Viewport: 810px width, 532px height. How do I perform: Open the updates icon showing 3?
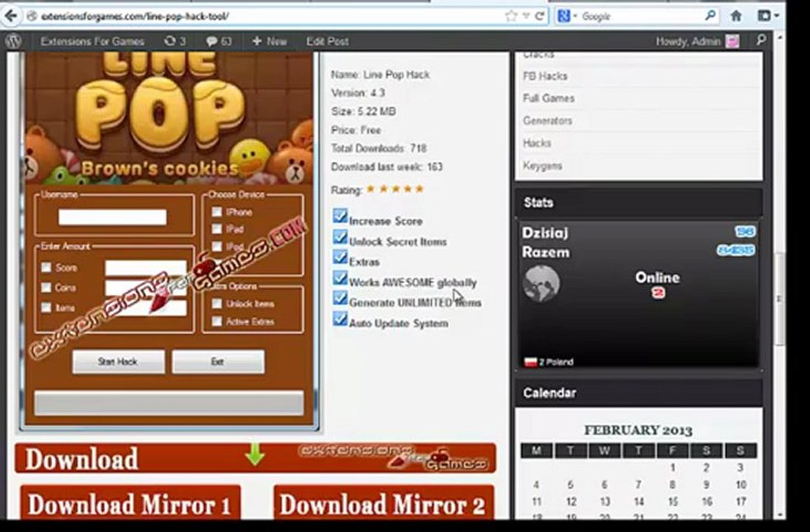click(174, 41)
